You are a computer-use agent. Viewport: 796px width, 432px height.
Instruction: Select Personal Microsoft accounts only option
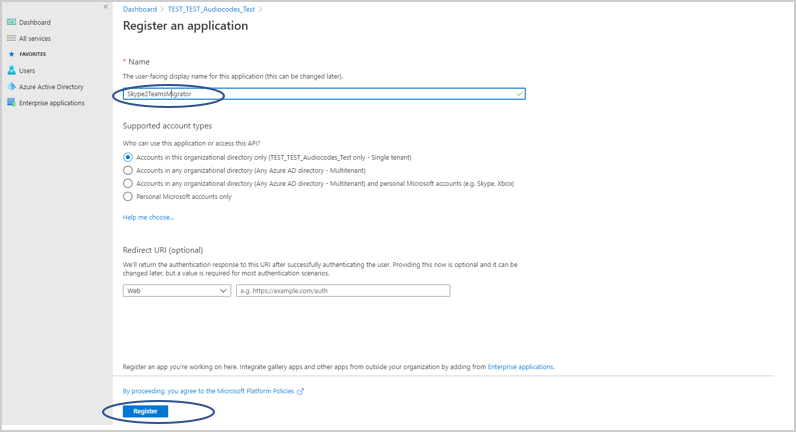pos(128,196)
